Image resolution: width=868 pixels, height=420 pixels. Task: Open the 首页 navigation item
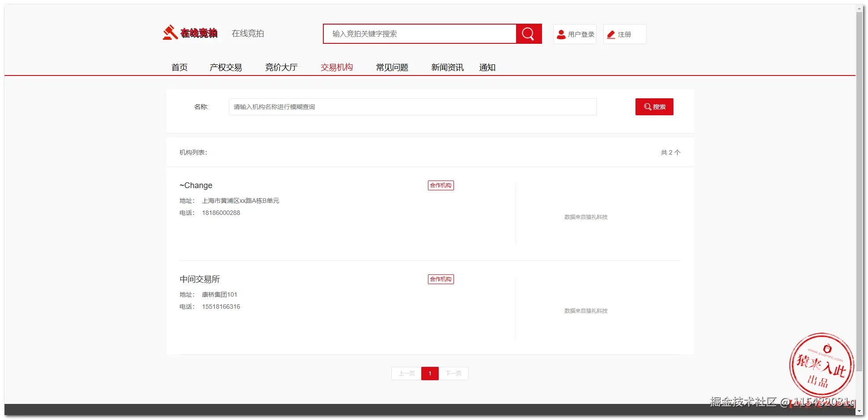point(179,67)
